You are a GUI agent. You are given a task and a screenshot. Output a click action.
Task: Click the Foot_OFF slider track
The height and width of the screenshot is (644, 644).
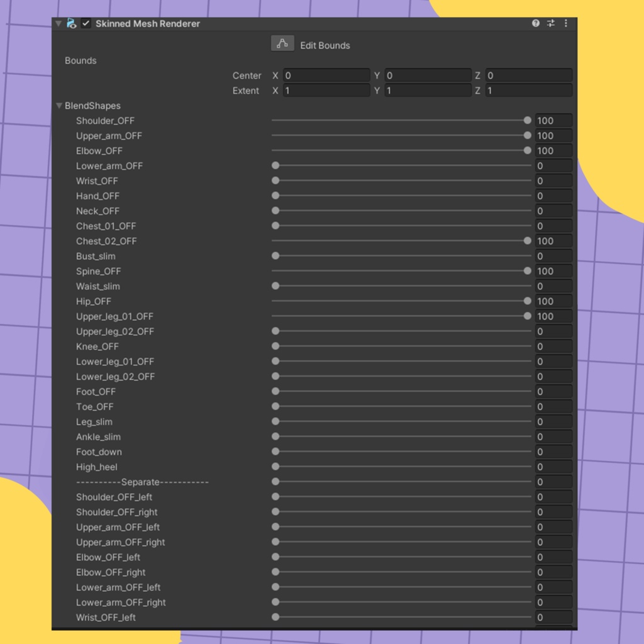point(401,391)
